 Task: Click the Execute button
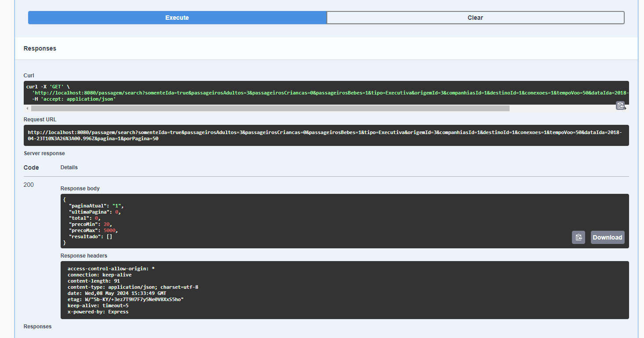pos(177,18)
